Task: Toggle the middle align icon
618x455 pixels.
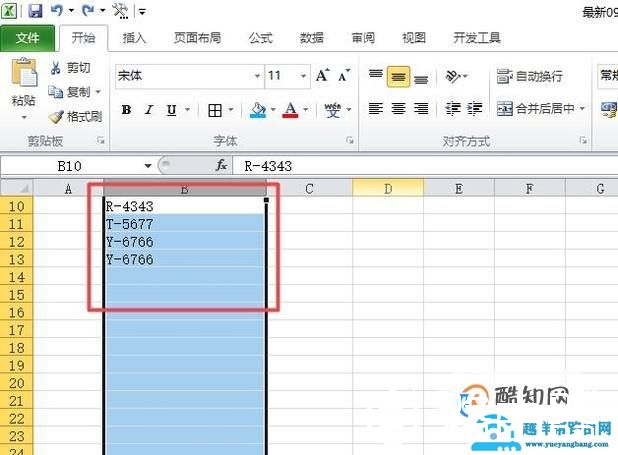Action: click(x=398, y=76)
